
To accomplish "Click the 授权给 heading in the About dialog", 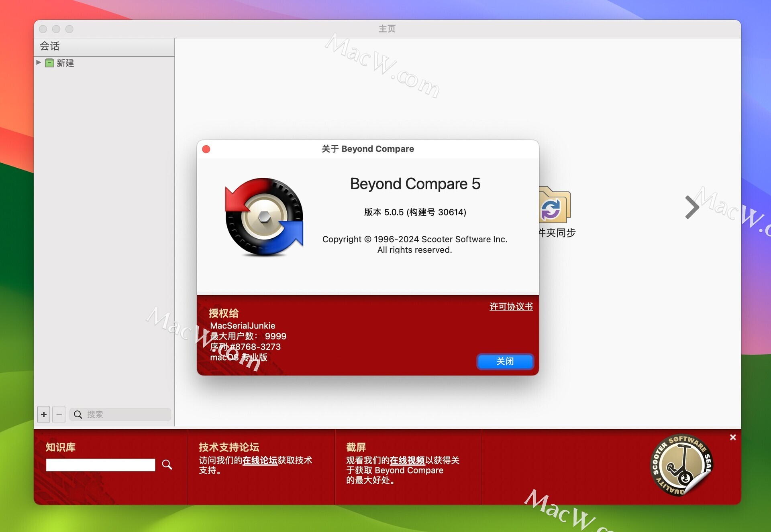I will (224, 313).
